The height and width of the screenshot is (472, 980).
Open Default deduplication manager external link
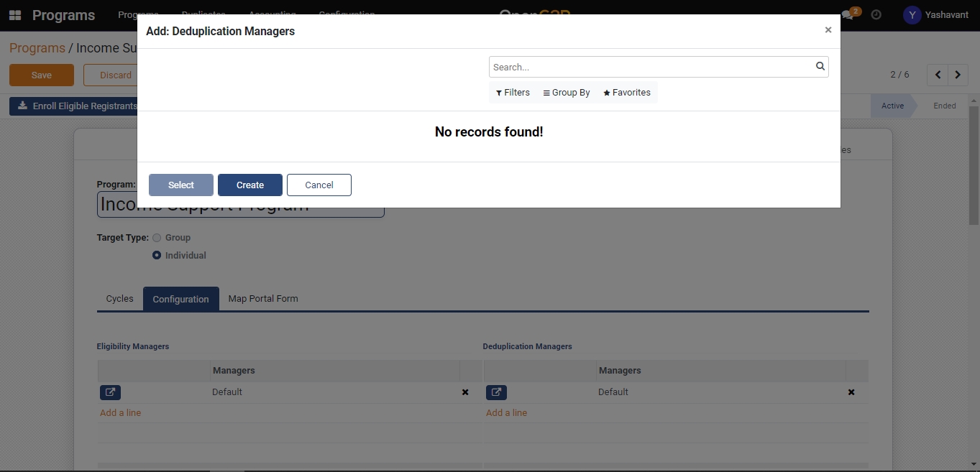tap(496, 392)
